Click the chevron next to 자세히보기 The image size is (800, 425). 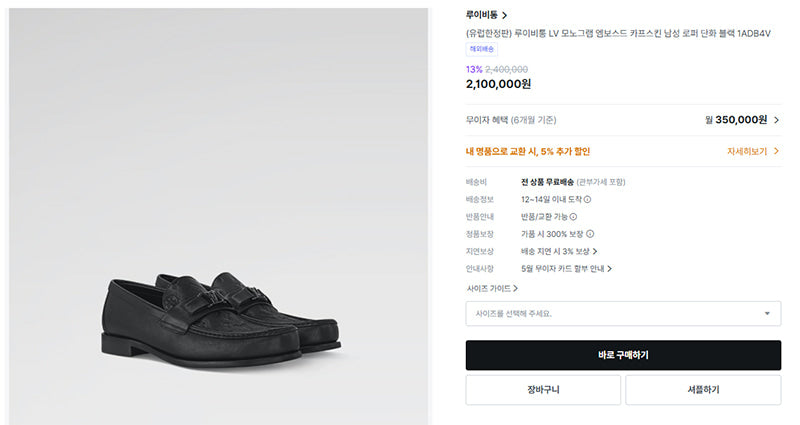pyautogui.click(x=776, y=152)
